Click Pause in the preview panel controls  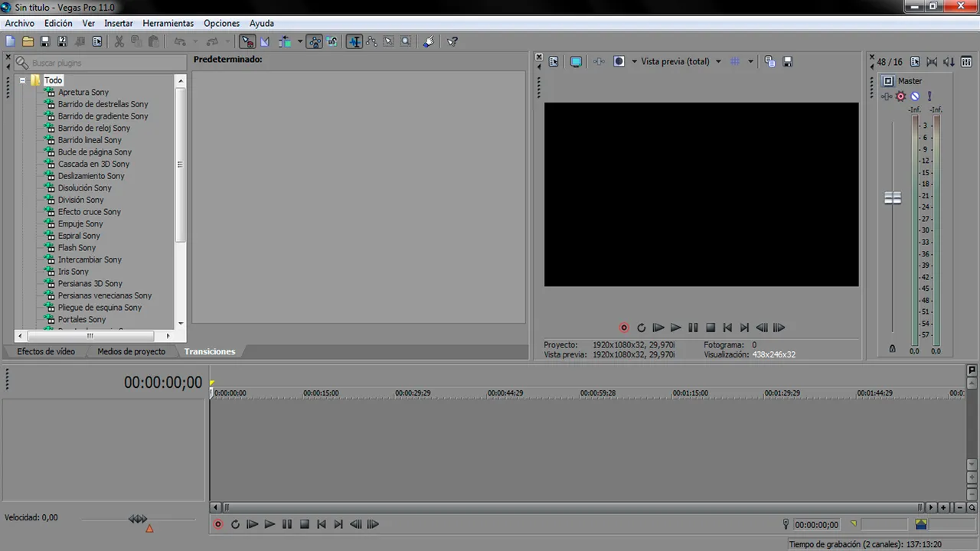pyautogui.click(x=693, y=328)
